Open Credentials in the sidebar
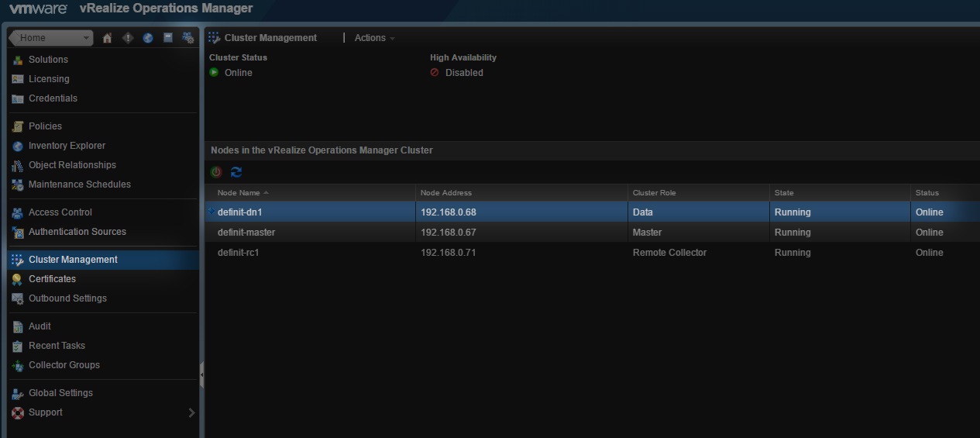Viewport: 980px width, 438px height. tap(53, 98)
